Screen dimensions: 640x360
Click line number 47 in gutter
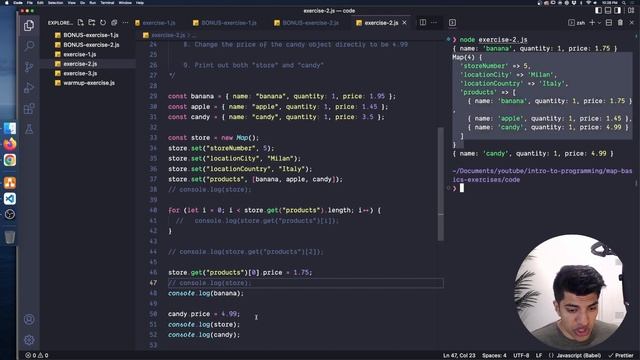click(x=153, y=282)
